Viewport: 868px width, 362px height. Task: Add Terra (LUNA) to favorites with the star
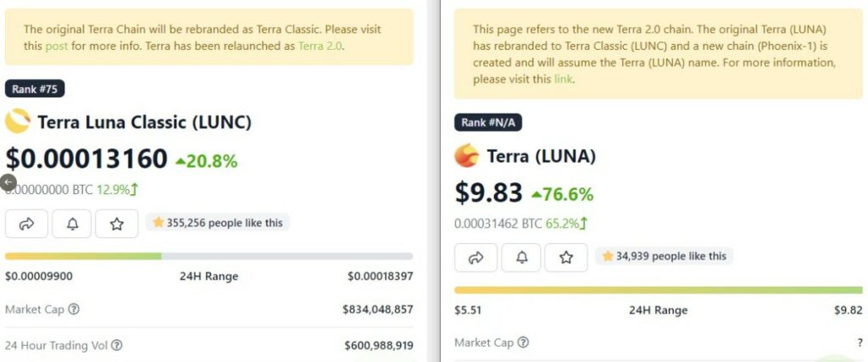click(x=566, y=257)
